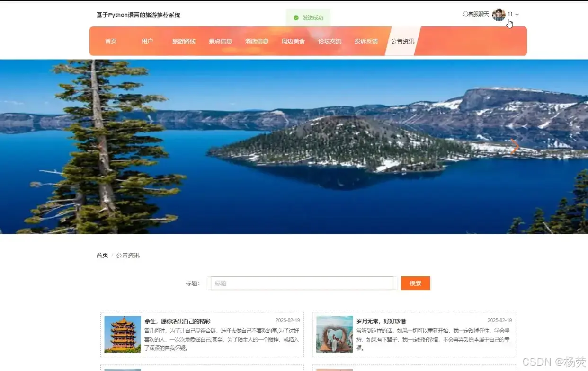Click the 常听到这样的话 article summary text

[x=434, y=339]
